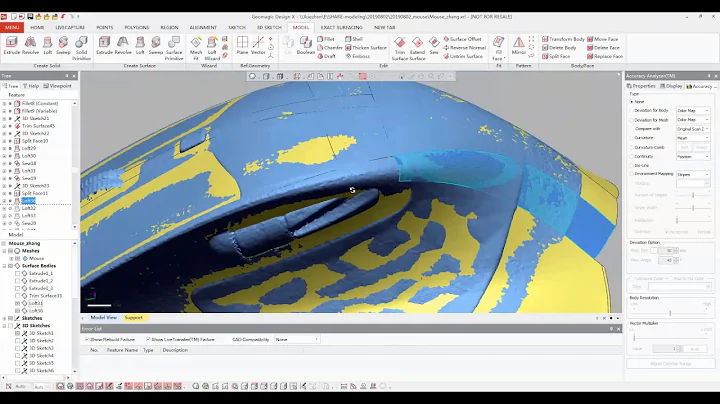The height and width of the screenshot is (404, 720).
Task: Open the Display tab in Accuracy Analyzer
Action: [x=671, y=86]
